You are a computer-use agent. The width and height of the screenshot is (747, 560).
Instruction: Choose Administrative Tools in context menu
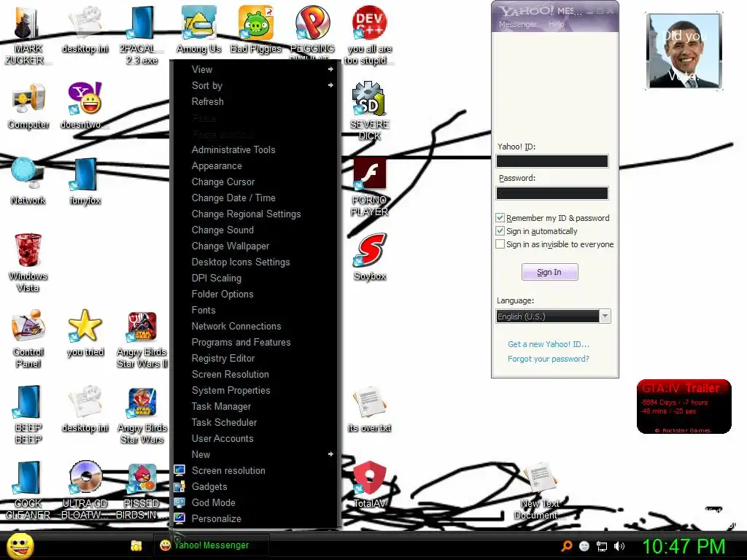point(256,149)
